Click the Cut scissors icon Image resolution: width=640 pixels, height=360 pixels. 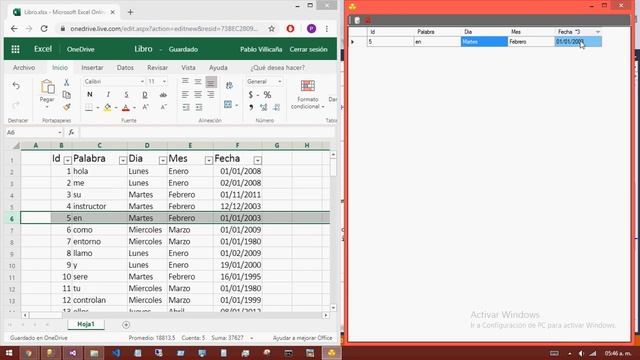click(x=66, y=82)
